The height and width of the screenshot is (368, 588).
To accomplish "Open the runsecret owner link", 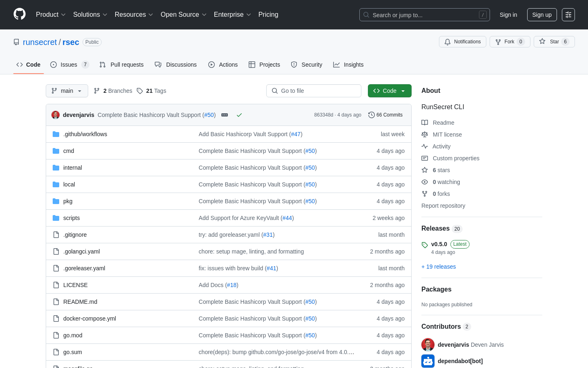I will 40,42.
